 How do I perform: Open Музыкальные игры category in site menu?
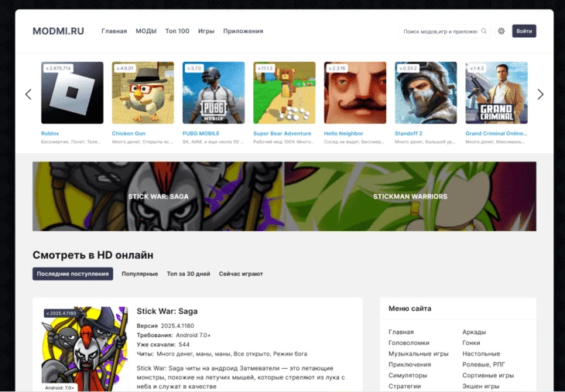pyautogui.click(x=419, y=353)
